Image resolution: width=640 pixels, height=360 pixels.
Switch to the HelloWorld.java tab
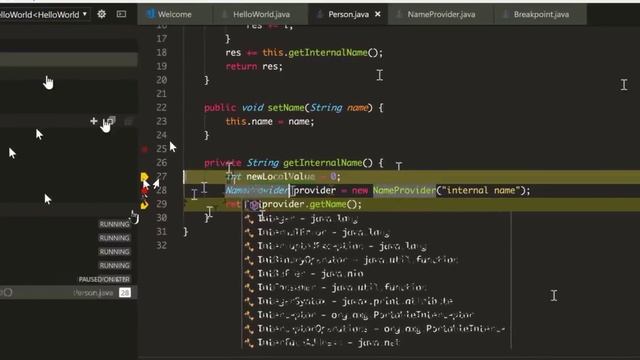tap(261, 14)
